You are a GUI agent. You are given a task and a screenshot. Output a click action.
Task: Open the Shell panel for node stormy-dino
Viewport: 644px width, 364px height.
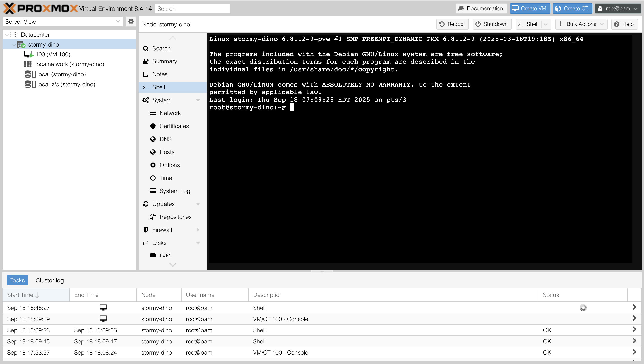159,87
